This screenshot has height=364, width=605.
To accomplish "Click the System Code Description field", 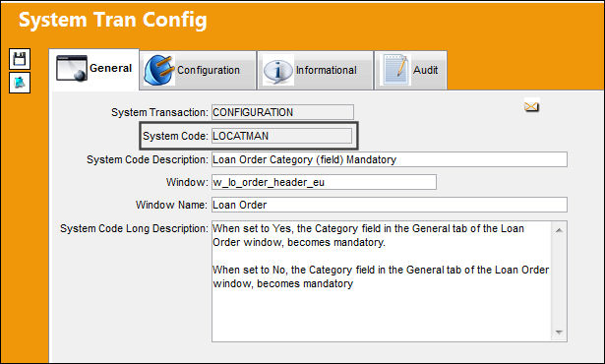I will pos(390,159).
